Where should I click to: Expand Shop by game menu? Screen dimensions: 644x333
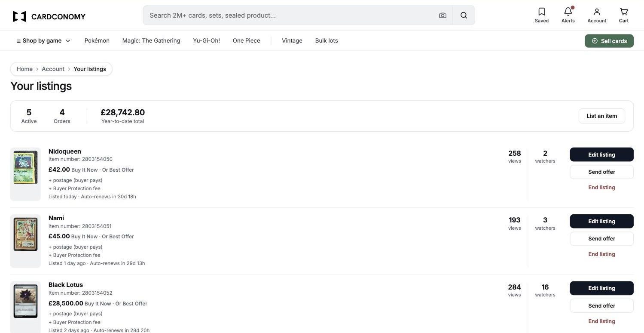coord(43,40)
